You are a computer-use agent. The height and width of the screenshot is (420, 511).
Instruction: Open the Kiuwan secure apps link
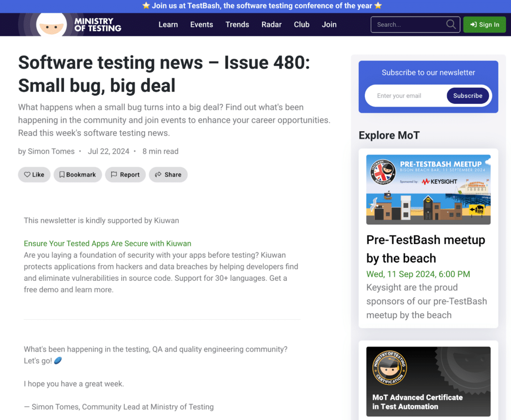tap(107, 243)
